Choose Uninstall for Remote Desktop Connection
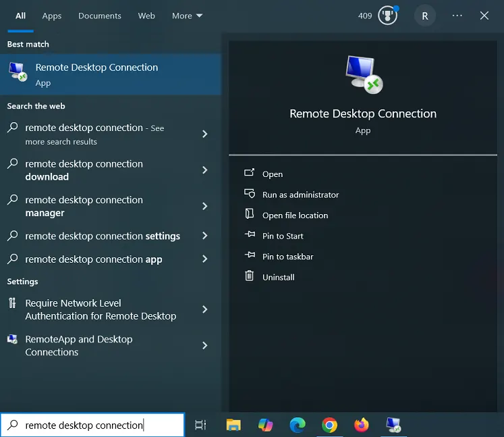The image size is (504, 437). pos(279,277)
